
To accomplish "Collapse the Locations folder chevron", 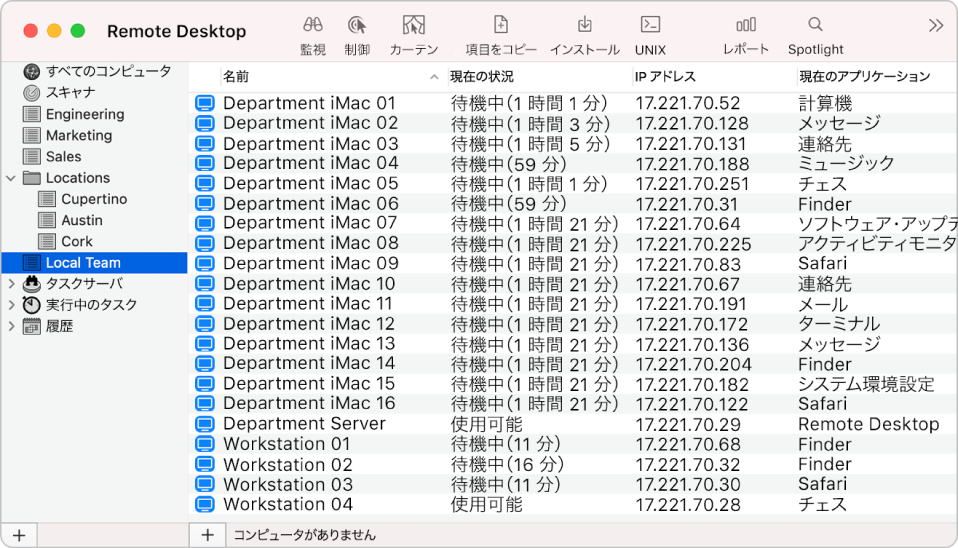I will (x=10, y=178).
